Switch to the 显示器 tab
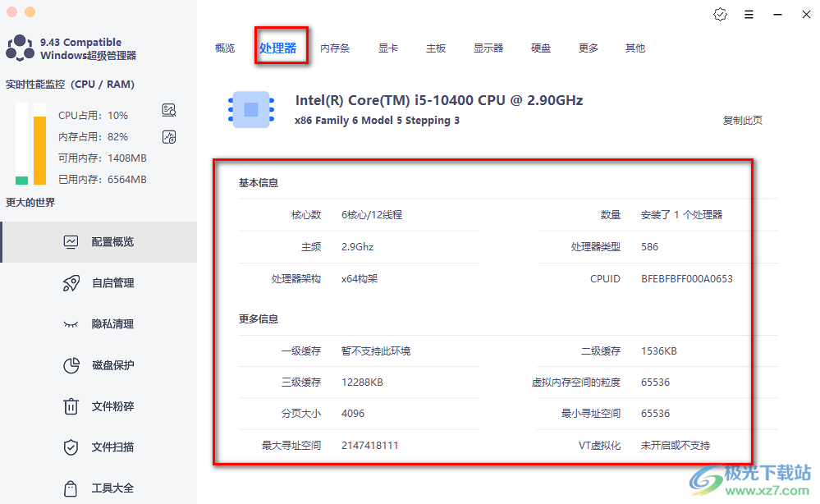This screenshot has width=820, height=504. 488,48
